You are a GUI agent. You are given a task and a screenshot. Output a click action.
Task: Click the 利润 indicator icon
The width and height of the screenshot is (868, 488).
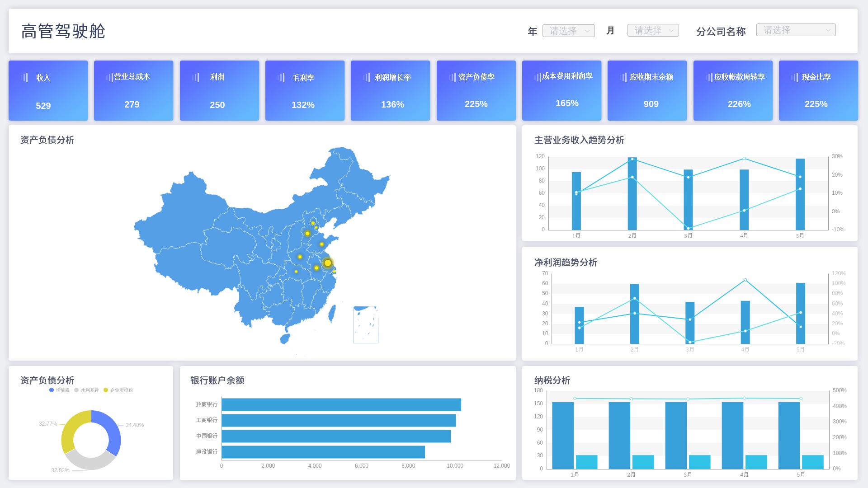195,77
